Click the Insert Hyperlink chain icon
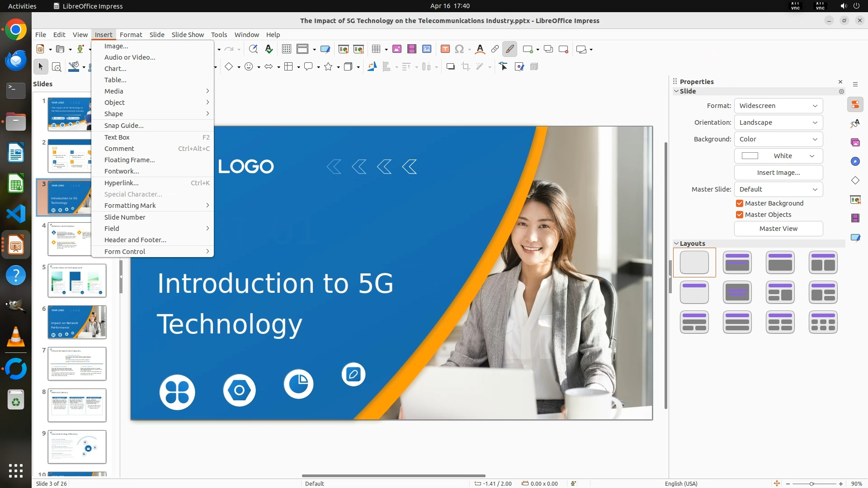The width and height of the screenshot is (868, 488). click(495, 49)
